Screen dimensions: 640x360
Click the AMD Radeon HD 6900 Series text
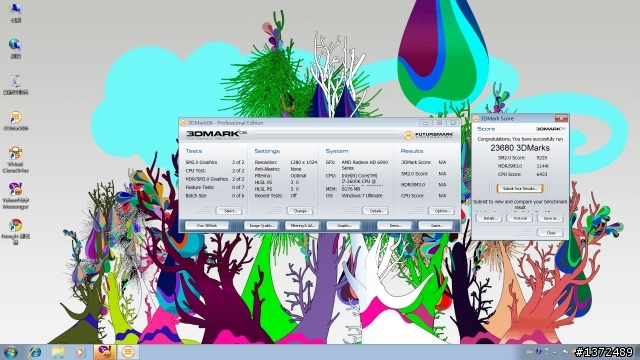tap(365, 165)
